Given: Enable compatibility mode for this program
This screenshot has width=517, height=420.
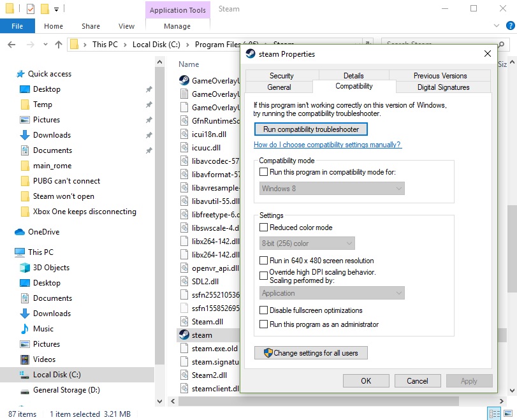Looking at the screenshot, I should pyautogui.click(x=264, y=172).
